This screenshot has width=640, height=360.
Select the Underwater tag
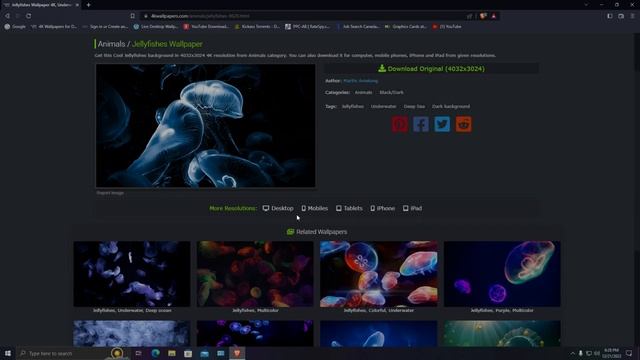pos(383,107)
